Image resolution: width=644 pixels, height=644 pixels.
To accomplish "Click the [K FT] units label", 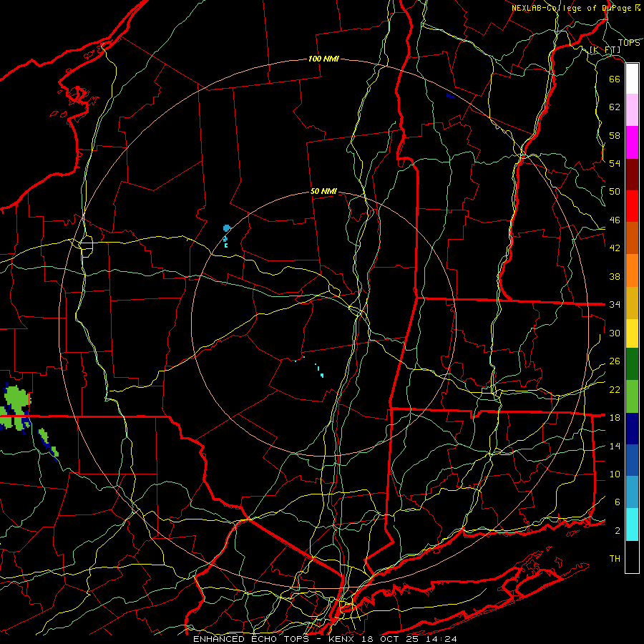I will tap(605, 50).
